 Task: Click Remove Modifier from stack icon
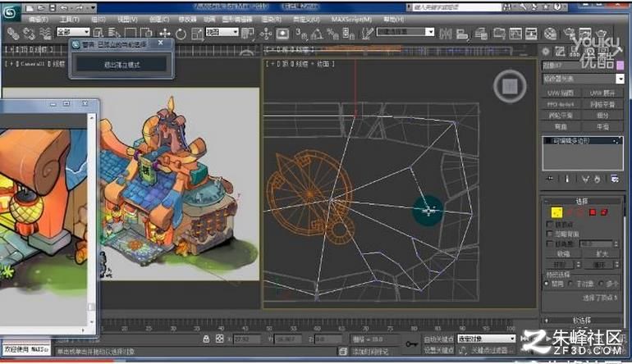click(598, 179)
